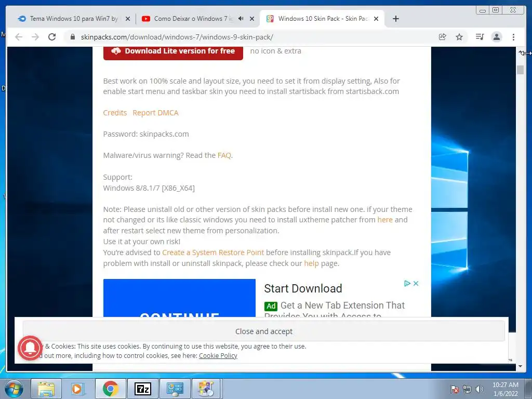Click Close and accept cookies button
The width and height of the screenshot is (532, 399).
263,331
